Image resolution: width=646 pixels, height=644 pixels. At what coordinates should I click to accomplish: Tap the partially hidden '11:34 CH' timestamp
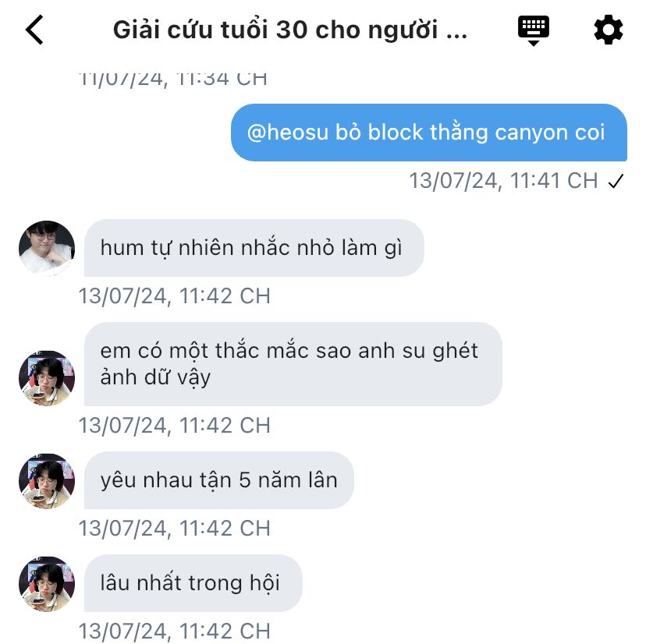173,79
